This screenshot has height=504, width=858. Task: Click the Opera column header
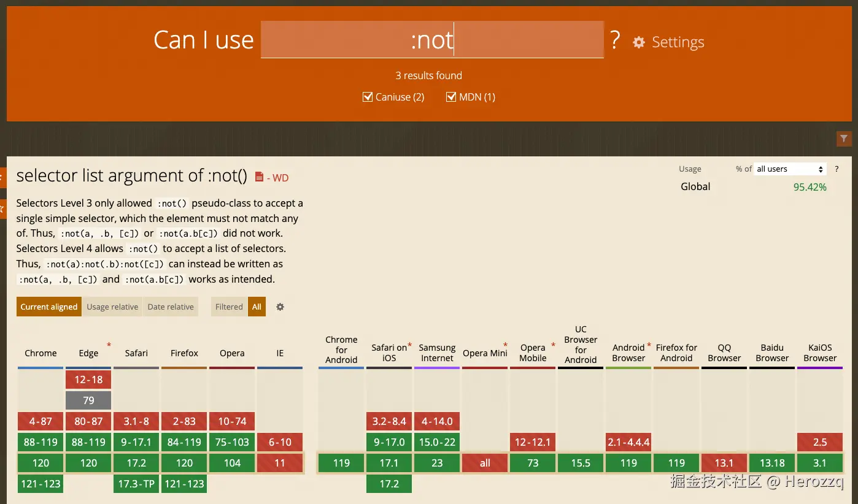[232, 353]
